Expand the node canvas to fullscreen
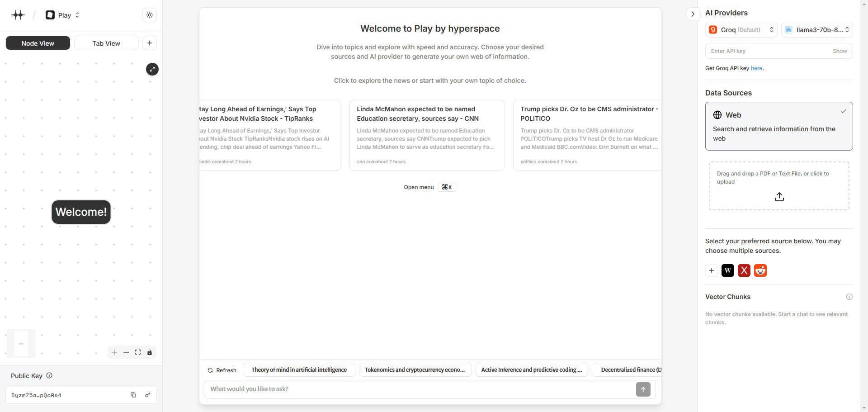Image resolution: width=868 pixels, height=412 pixels. point(152,69)
